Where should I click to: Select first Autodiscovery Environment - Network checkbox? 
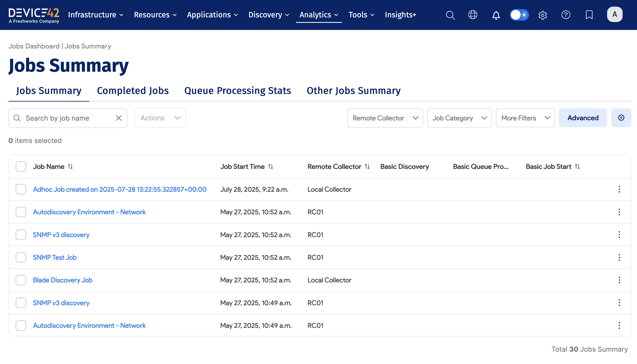pyautogui.click(x=21, y=212)
